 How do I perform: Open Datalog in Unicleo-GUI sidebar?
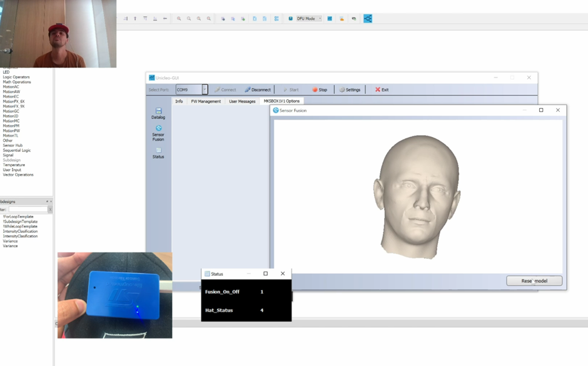158,113
